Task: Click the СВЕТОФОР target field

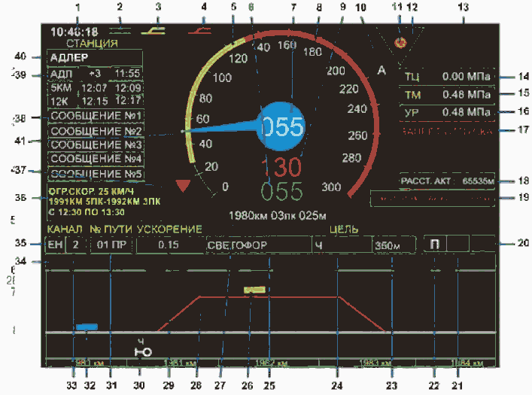Action: [259, 245]
